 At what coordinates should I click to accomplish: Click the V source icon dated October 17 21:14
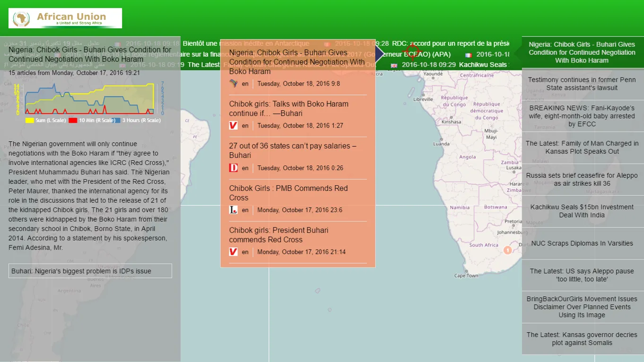coord(234,252)
